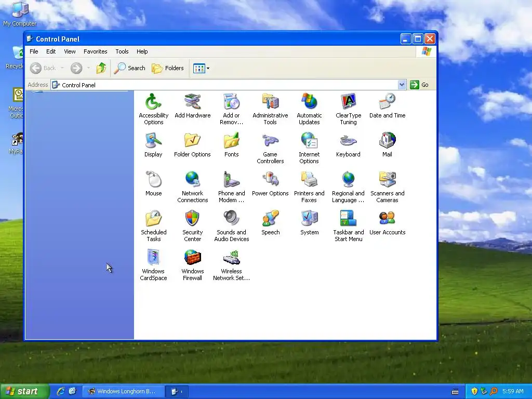
Task: Expand the Address bar dropdown
Action: [x=402, y=85]
